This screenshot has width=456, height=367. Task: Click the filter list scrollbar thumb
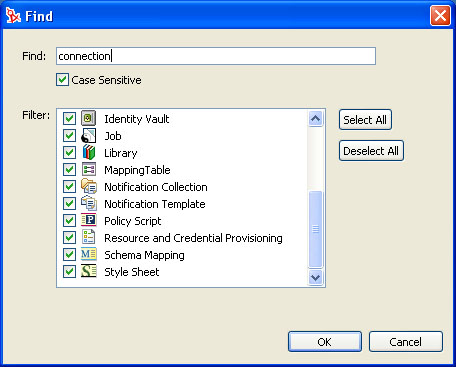tap(315, 229)
